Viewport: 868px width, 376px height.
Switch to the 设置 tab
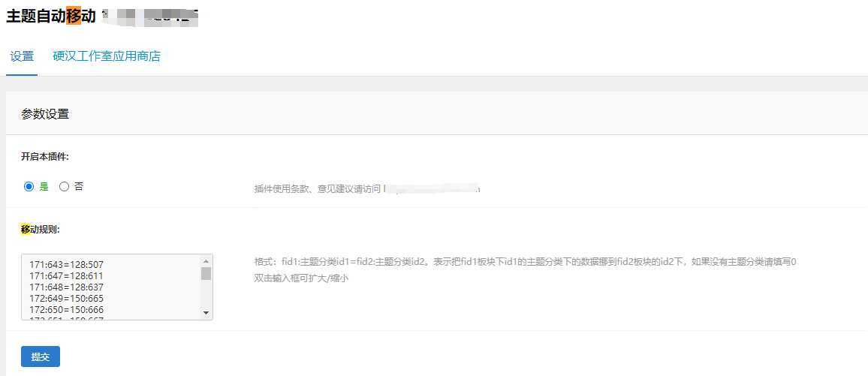[22, 56]
